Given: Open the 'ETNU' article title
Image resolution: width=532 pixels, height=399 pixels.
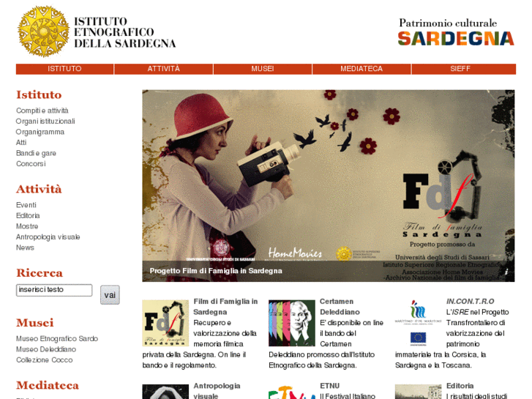Looking at the screenshot, I should [x=330, y=386].
